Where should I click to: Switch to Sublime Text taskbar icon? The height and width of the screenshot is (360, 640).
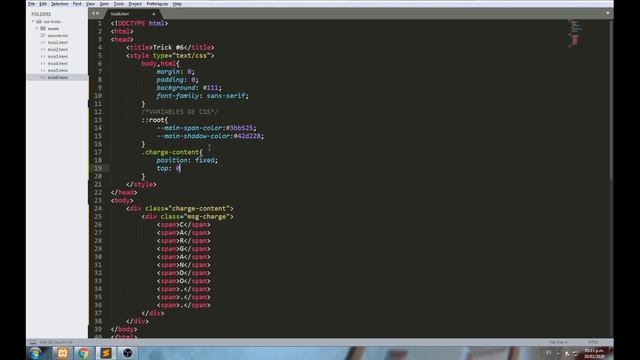click(105, 353)
